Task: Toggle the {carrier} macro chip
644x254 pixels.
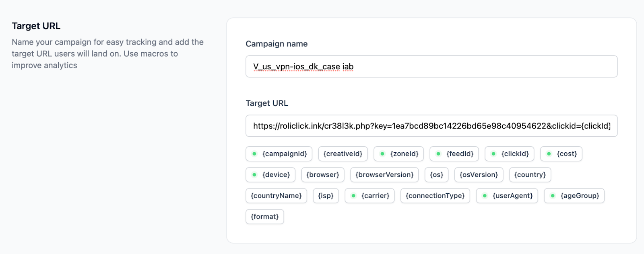Action: 369,196
